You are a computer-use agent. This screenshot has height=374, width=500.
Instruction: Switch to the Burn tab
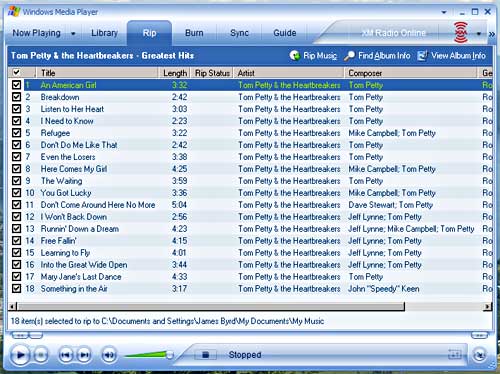(194, 33)
